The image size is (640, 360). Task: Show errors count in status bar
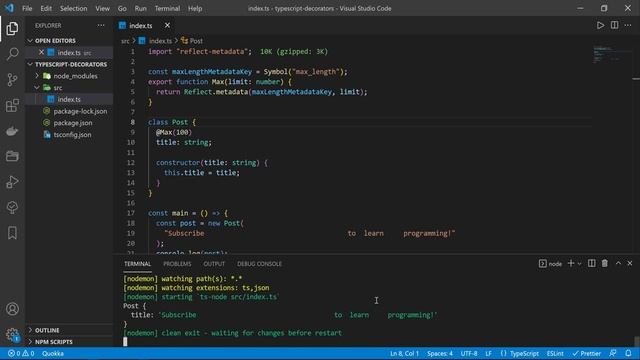[14, 353]
